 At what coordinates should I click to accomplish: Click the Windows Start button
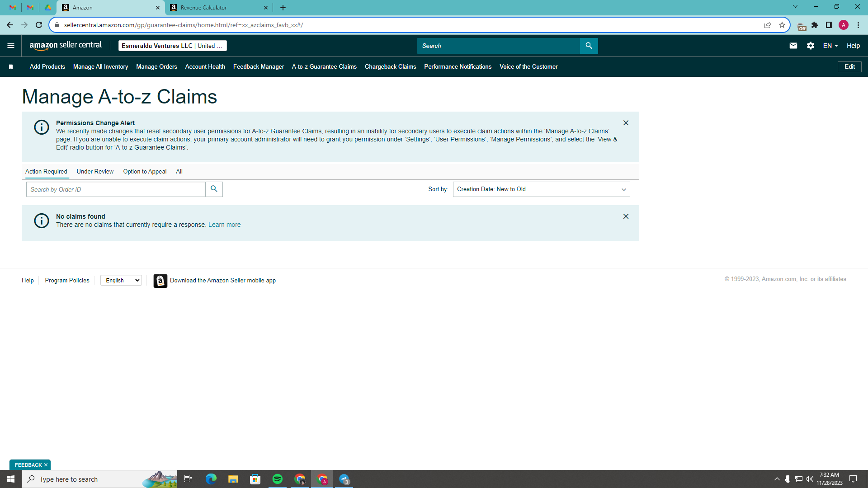[11, 479]
